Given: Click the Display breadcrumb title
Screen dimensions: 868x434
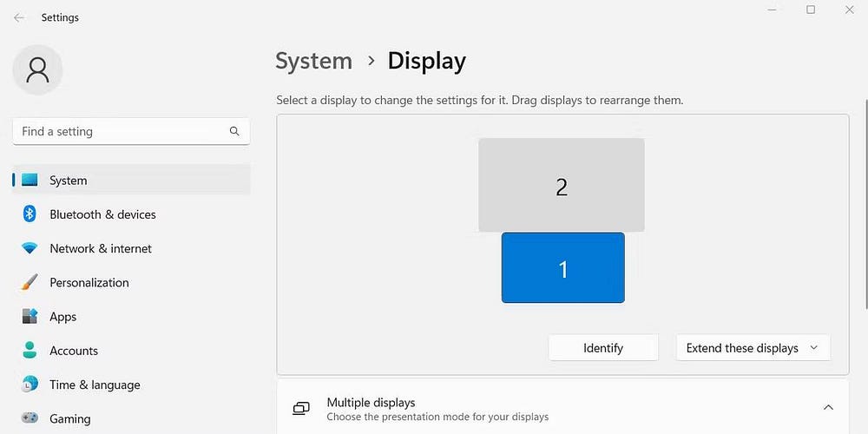Looking at the screenshot, I should pos(426,61).
